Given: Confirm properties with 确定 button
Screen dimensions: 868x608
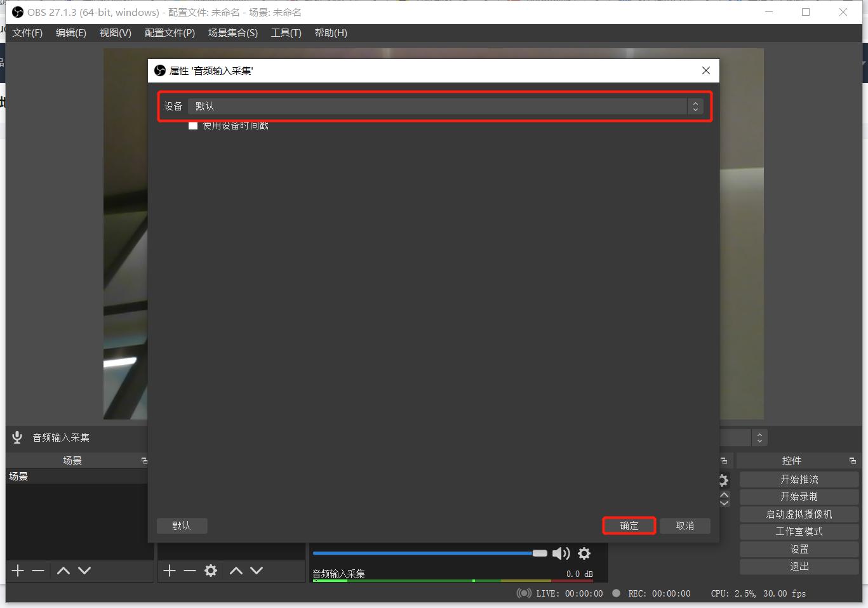Looking at the screenshot, I should click(x=629, y=525).
